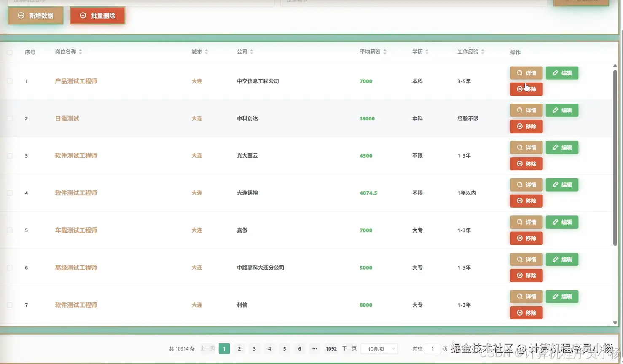Sort by 平均薪资 column arrows

tap(385, 52)
